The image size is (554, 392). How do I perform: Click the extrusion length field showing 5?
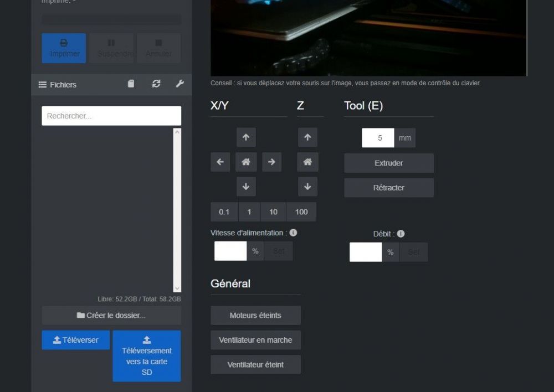378,138
